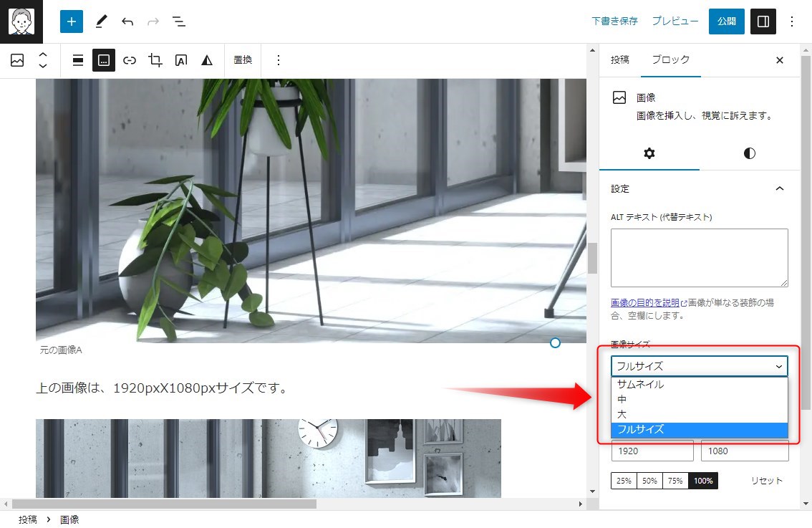Collapse the 設定 section
Screen dimensions: 812x528
(780, 188)
